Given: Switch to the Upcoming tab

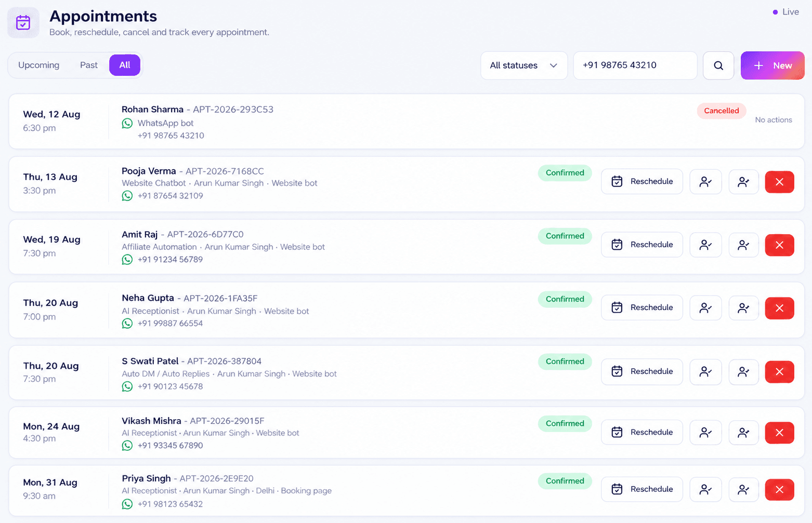Looking at the screenshot, I should tap(39, 65).
